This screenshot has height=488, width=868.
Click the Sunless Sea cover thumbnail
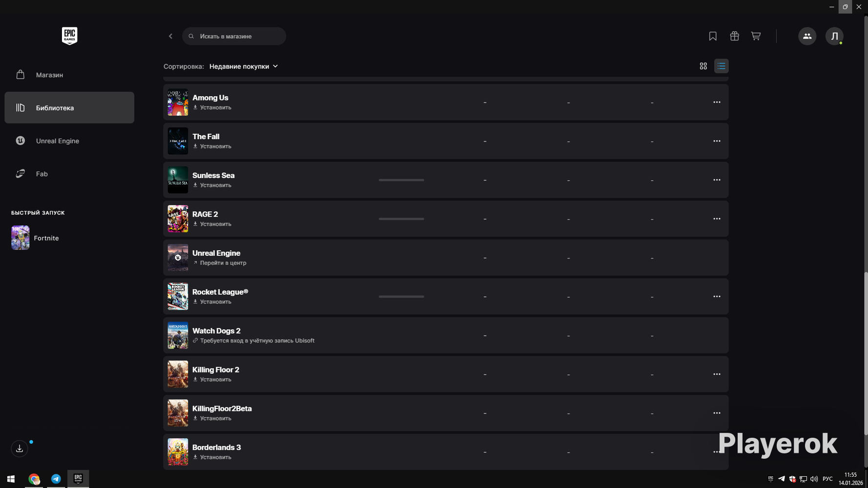[178, 180]
